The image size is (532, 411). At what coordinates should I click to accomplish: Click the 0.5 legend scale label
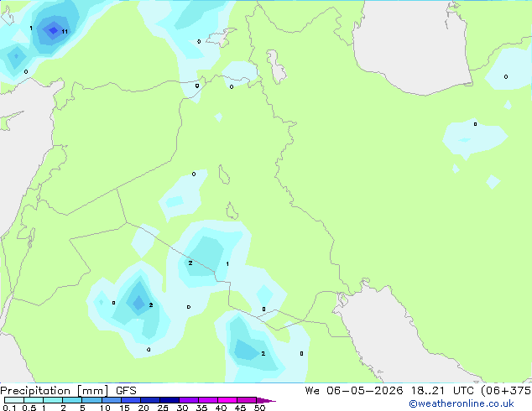29,408
